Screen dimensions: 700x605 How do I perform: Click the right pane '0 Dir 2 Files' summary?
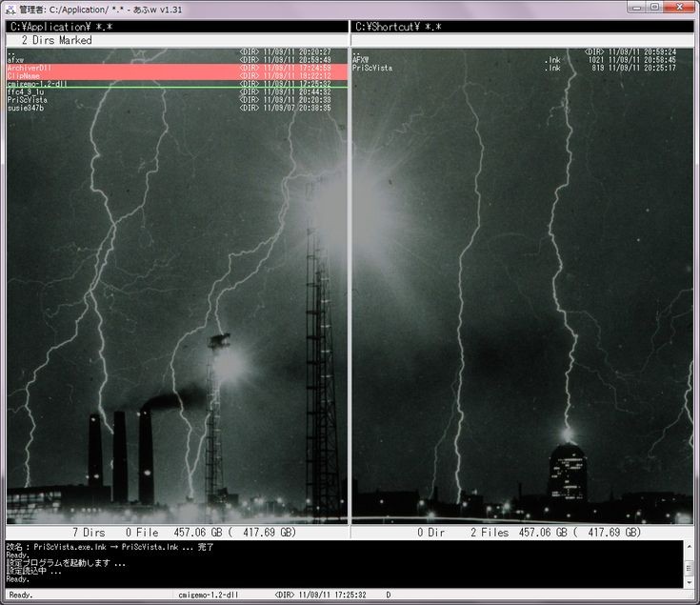pos(522,533)
